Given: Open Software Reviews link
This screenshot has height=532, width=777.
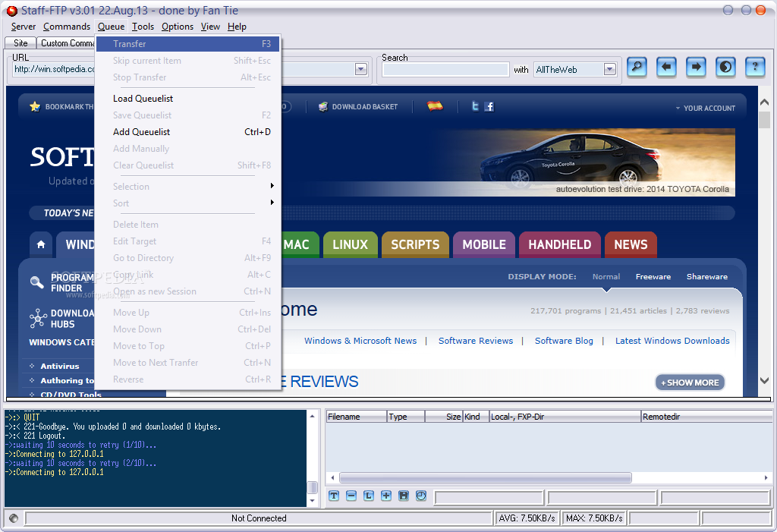Looking at the screenshot, I should click(476, 341).
